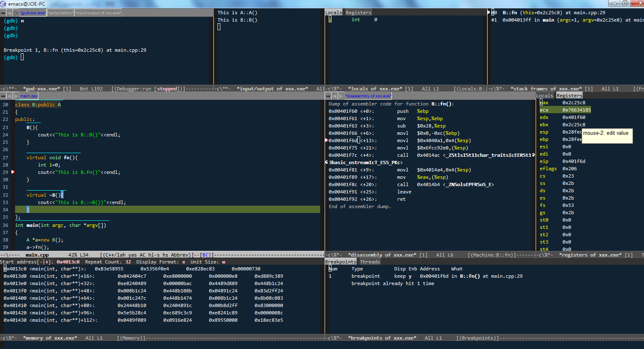
Task: Switch to *gud-xxx.exe* tab
Action: 33,13
